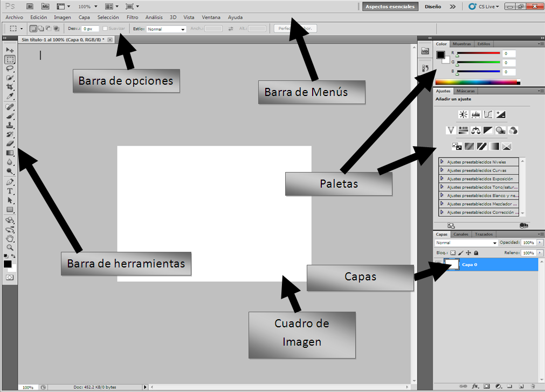Add an Invert adjustment

(x=457, y=146)
